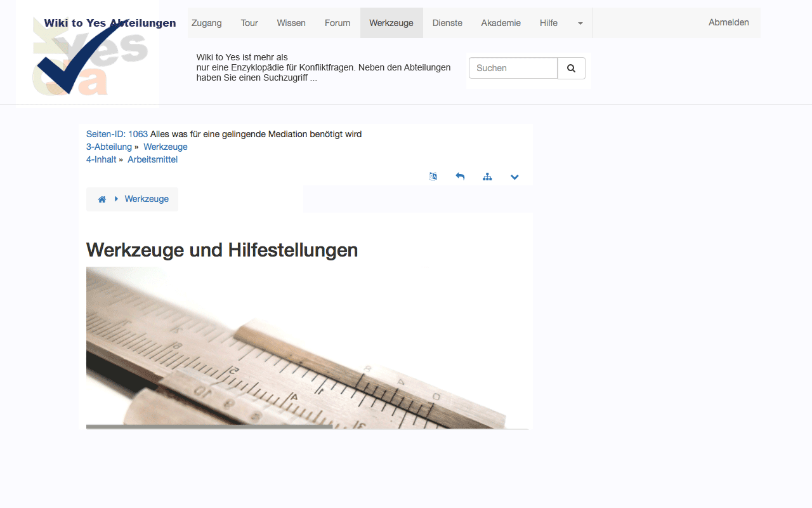Click the back reply arrow icon

(x=460, y=177)
